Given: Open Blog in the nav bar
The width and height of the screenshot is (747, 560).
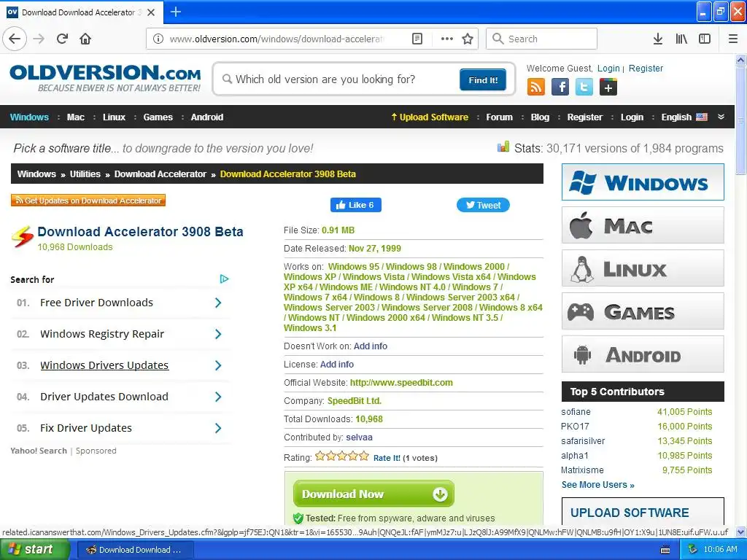Looking at the screenshot, I should tap(541, 117).
